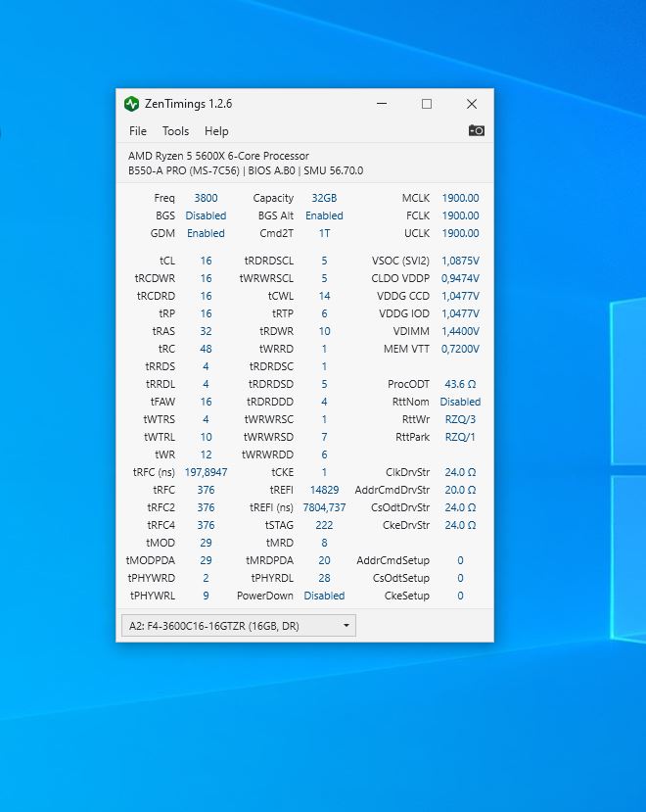Click the AMD Ryzen 5 5600X processor name

coord(218,156)
